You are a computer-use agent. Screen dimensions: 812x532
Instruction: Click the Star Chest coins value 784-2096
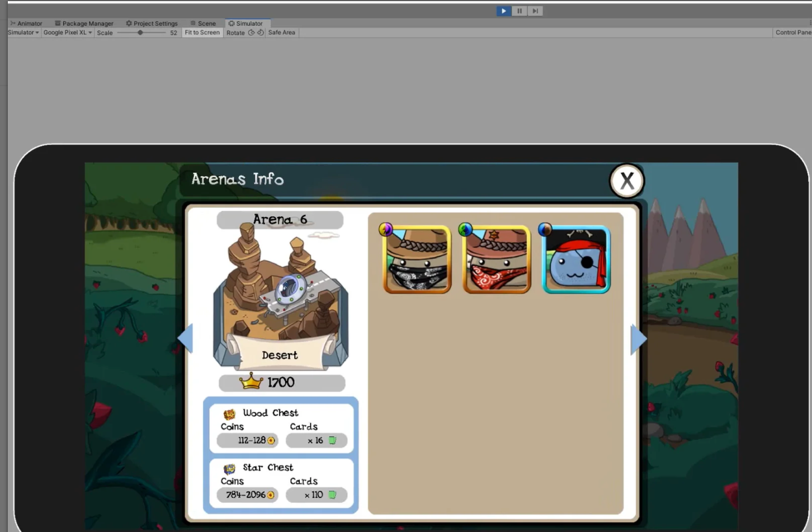246,495
